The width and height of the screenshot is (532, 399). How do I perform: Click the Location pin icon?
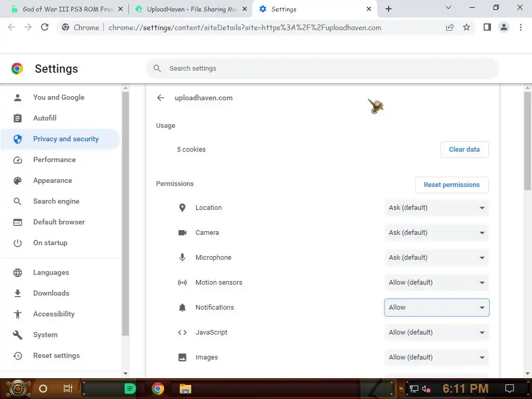click(182, 208)
